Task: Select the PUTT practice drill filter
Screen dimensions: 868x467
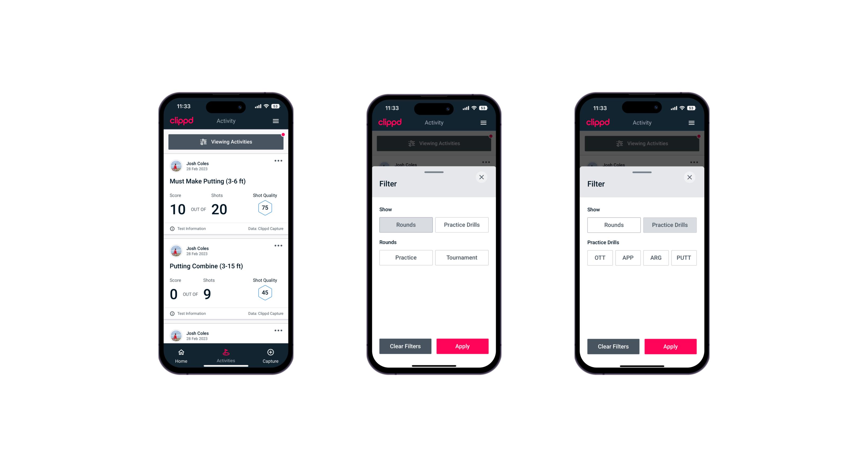Action: 686,258
